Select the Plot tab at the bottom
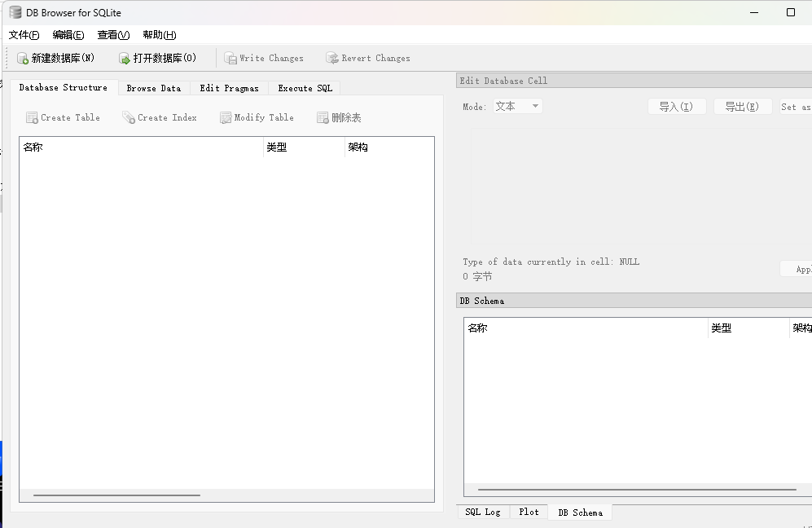This screenshot has height=528, width=812. click(x=529, y=512)
